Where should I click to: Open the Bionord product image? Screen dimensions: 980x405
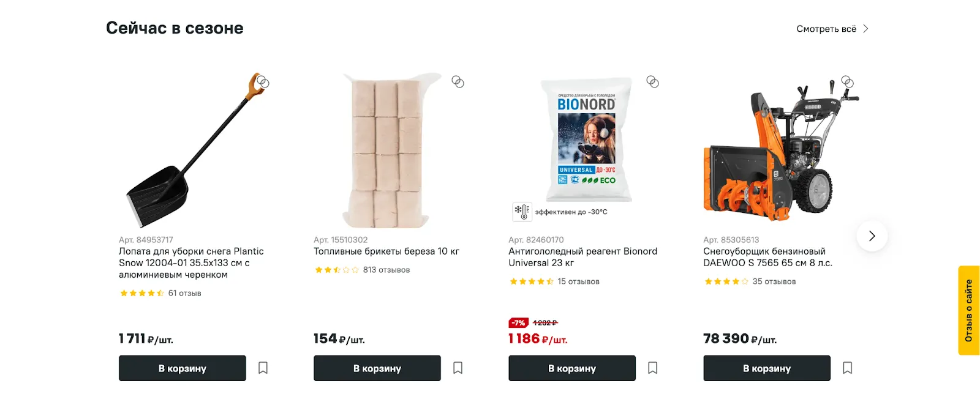click(586, 141)
